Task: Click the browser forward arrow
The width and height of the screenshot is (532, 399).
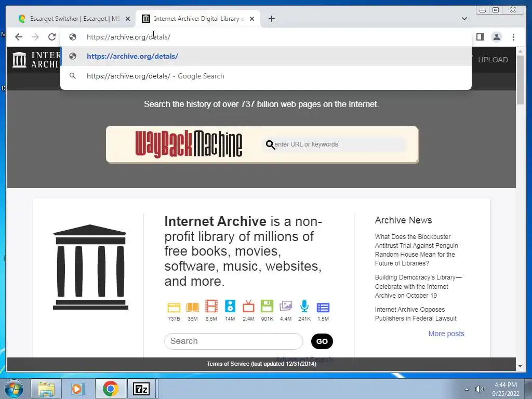Action: tap(35, 37)
